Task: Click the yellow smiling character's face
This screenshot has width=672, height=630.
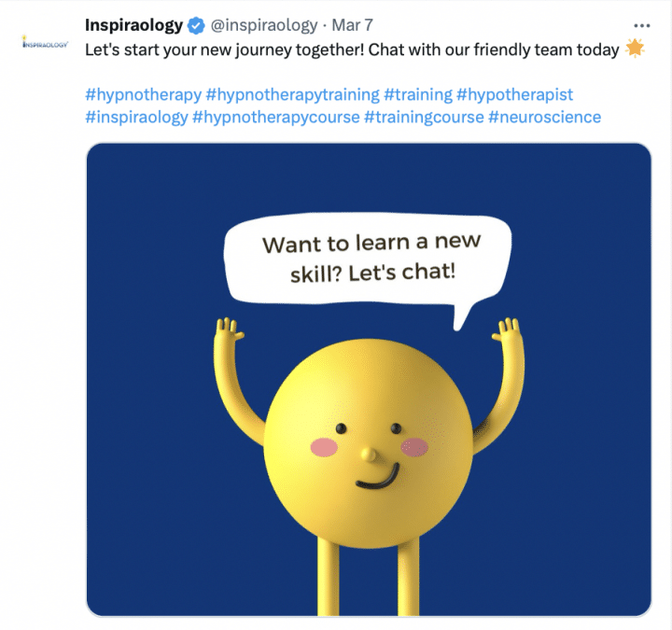Action: click(x=369, y=443)
